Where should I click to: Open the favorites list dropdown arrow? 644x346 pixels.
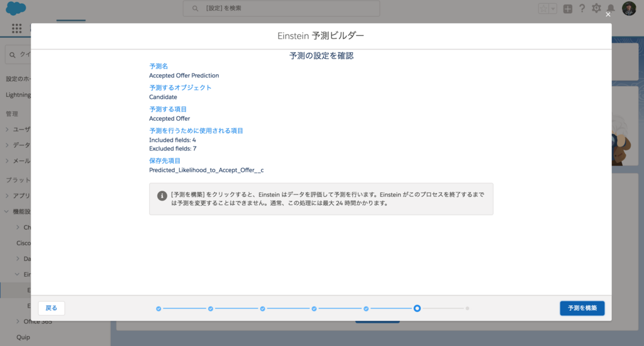point(553,9)
